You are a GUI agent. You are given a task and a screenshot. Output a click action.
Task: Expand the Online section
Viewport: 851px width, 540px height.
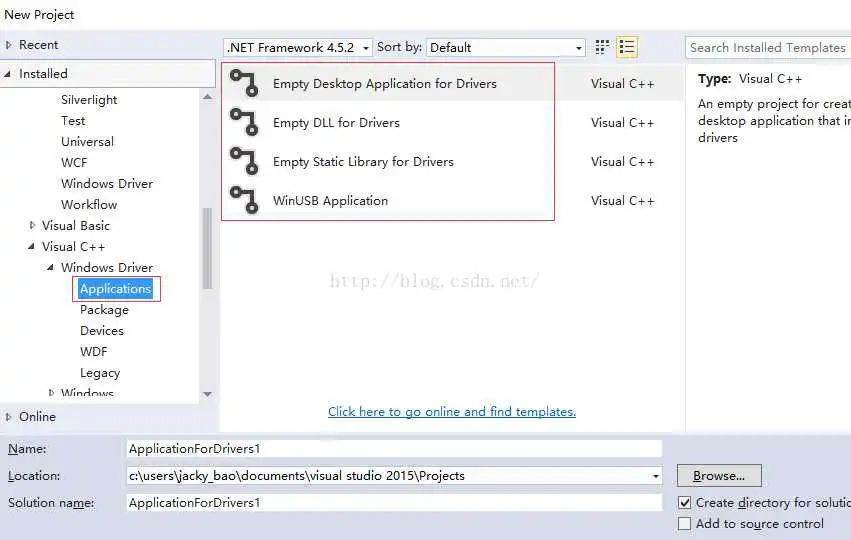coord(10,417)
